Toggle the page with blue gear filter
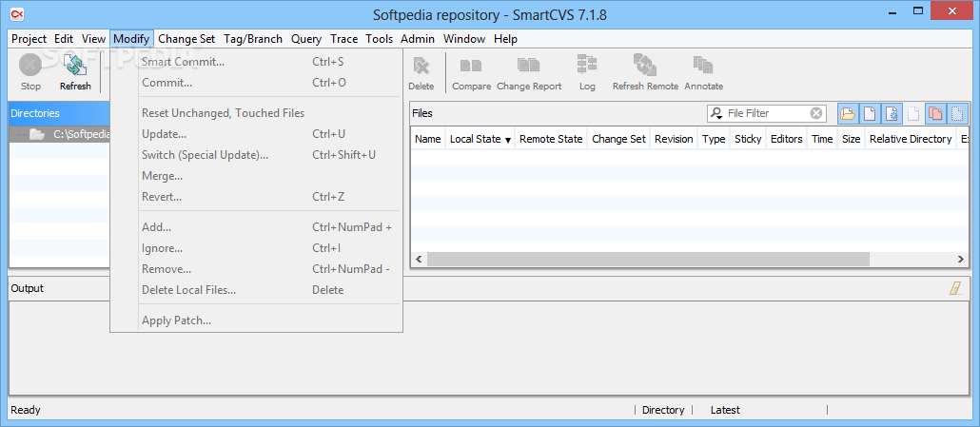Screen dimensions: 980x427 click(892, 113)
